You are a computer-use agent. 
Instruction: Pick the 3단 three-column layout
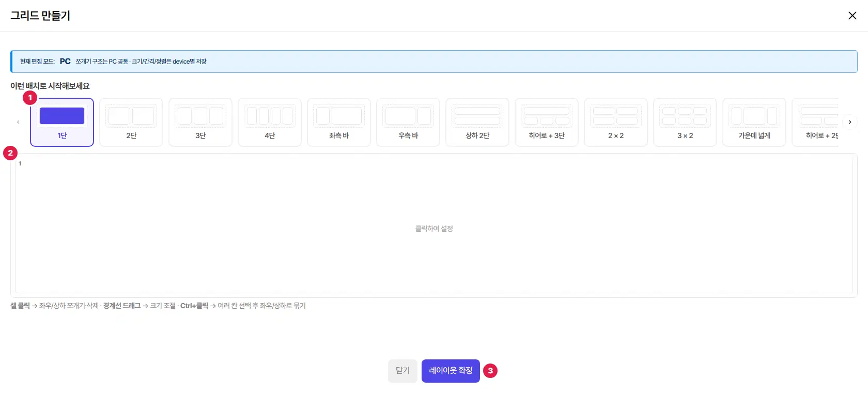[200, 122]
